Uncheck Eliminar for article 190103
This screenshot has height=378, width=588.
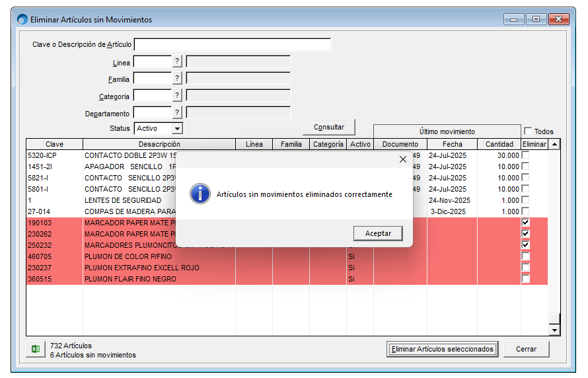point(526,223)
